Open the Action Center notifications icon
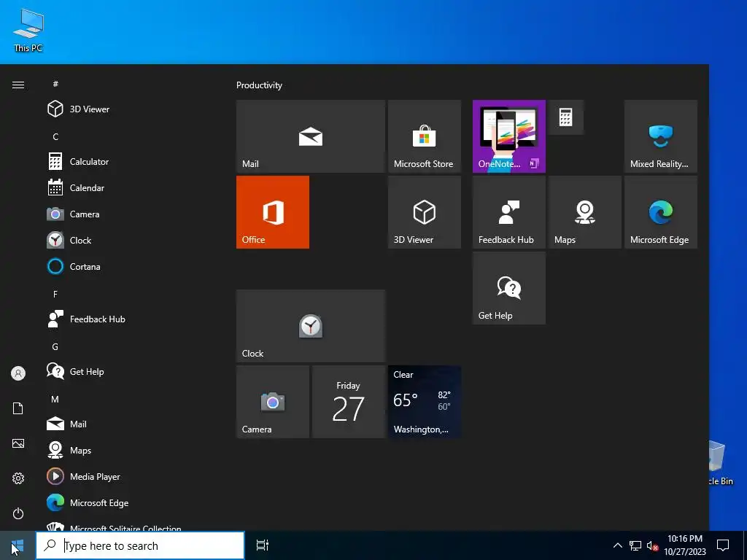This screenshot has width=747, height=560. click(723, 545)
